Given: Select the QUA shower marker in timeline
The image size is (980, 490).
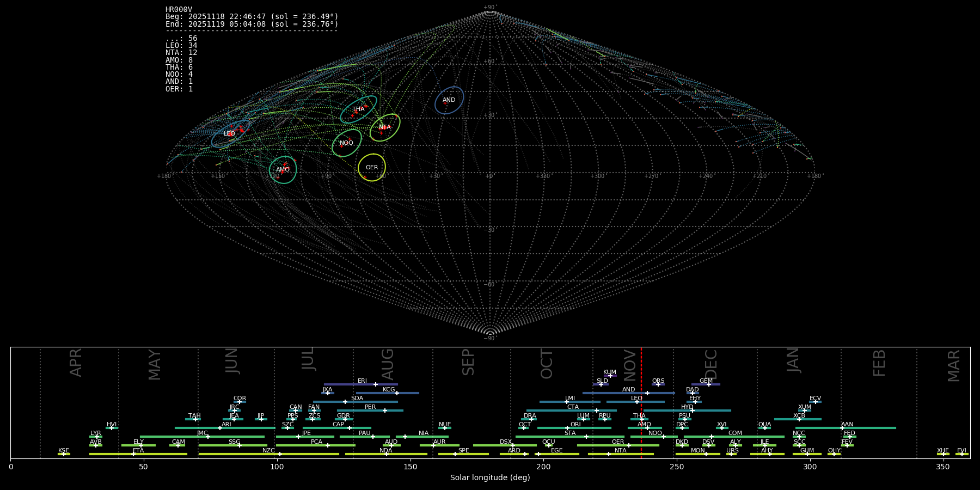Looking at the screenshot, I should point(765,428).
